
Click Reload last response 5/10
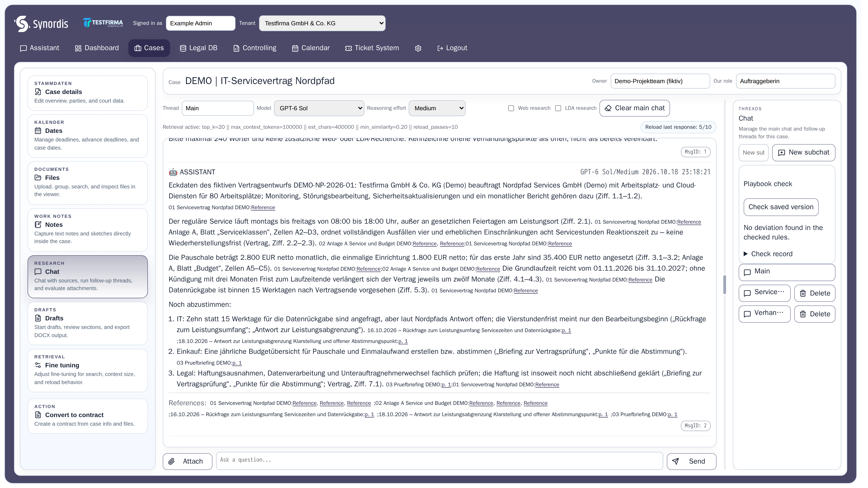click(x=684, y=128)
